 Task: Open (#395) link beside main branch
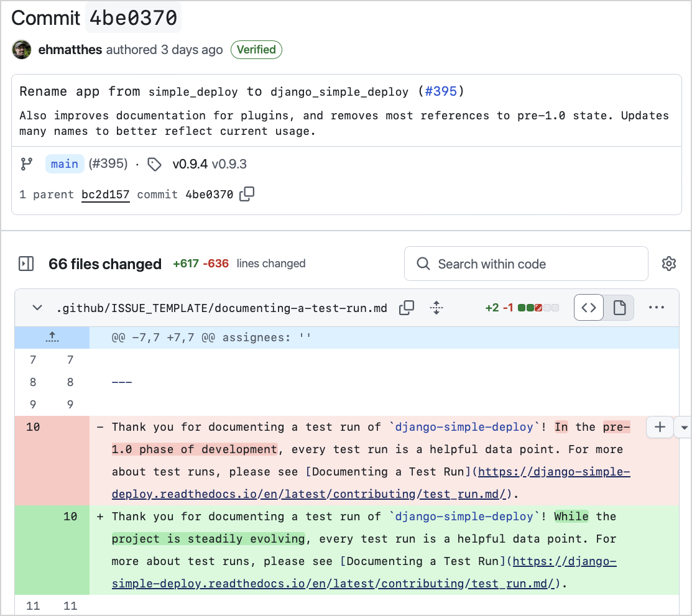pyautogui.click(x=108, y=163)
